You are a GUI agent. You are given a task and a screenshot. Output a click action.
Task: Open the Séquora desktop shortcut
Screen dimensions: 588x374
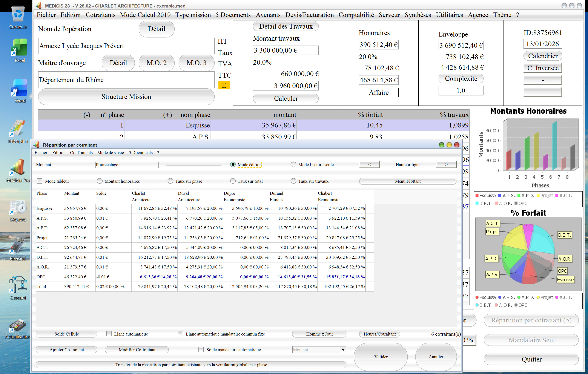pos(18,210)
